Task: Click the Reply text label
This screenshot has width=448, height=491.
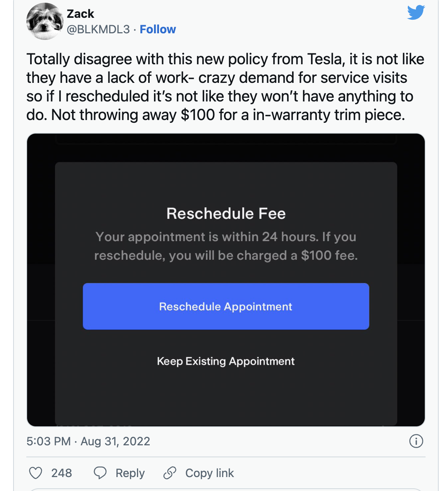Action: (x=130, y=473)
